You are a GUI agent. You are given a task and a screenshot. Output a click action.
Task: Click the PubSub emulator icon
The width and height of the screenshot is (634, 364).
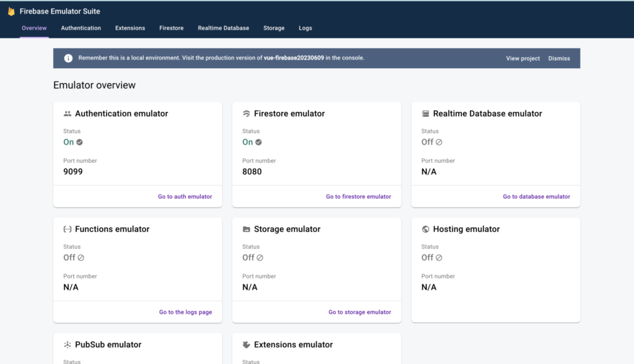pos(67,345)
